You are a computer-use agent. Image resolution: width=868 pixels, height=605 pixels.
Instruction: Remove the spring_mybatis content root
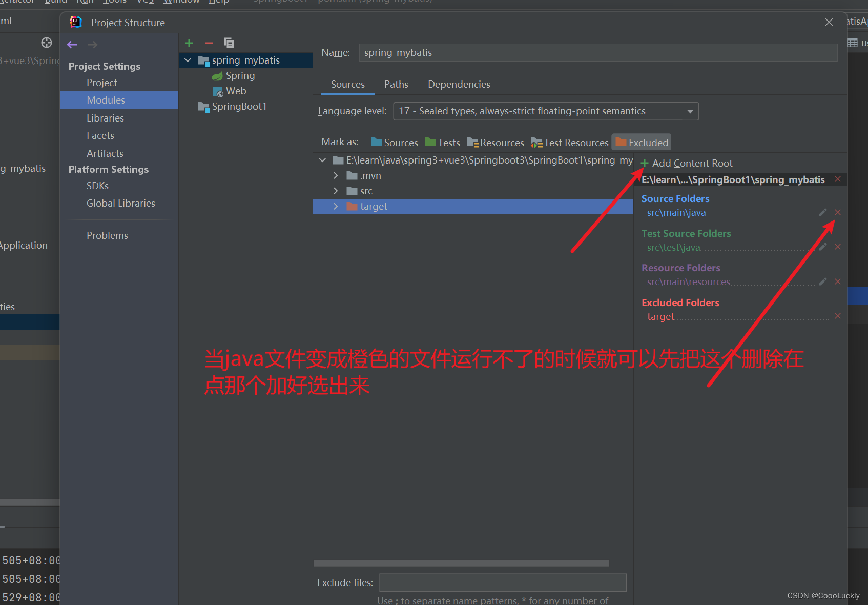[838, 179]
